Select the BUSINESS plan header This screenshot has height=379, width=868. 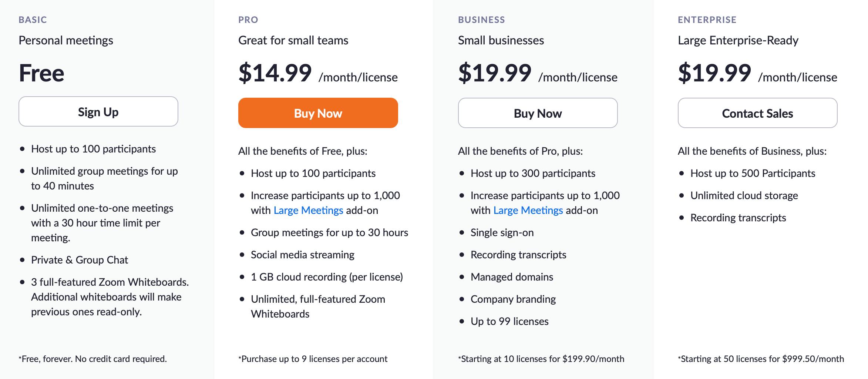tap(481, 20)
